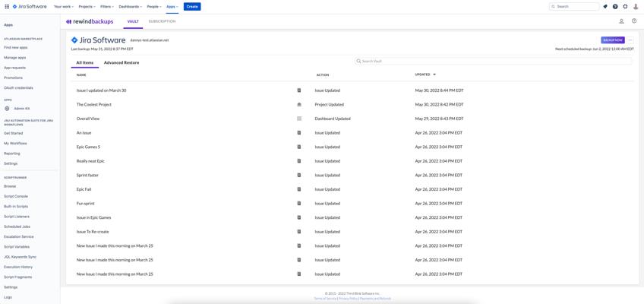
Task: Switch to the Subscription tab
Action: 163,21
